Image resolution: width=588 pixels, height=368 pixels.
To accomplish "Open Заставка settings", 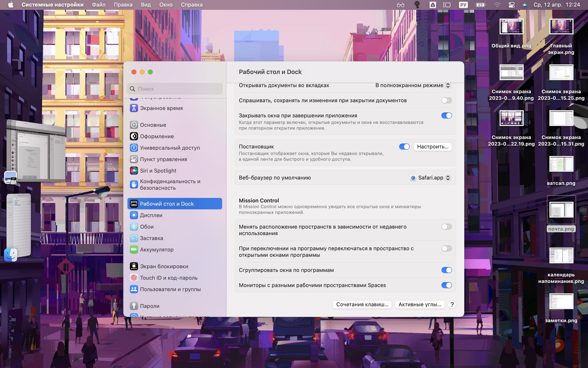I will click(x=152, y=237).
